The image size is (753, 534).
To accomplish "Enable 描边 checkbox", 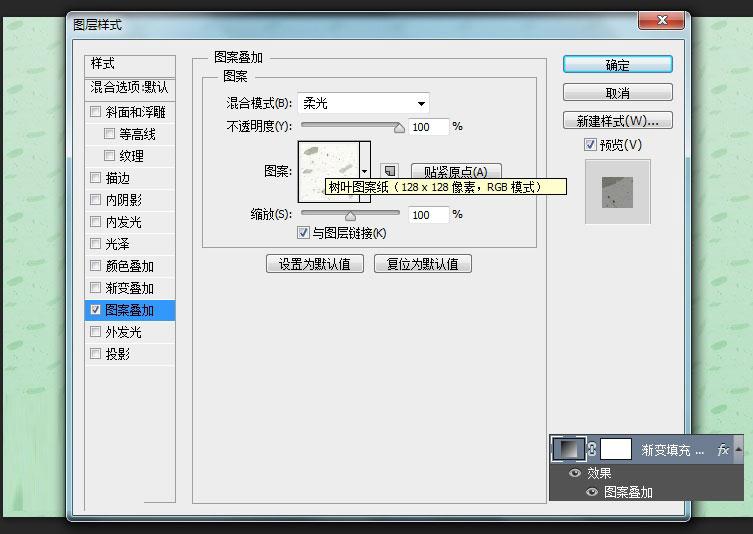I will click(95, 178).
